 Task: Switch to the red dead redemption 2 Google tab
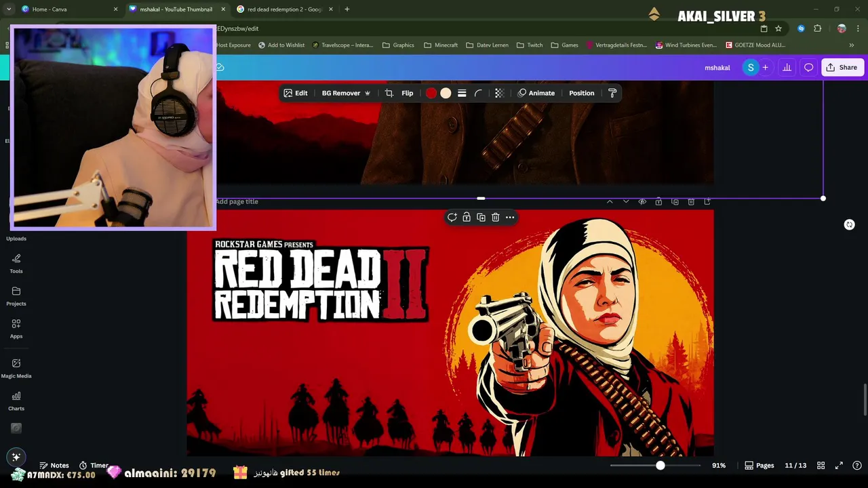coord(285,9)
